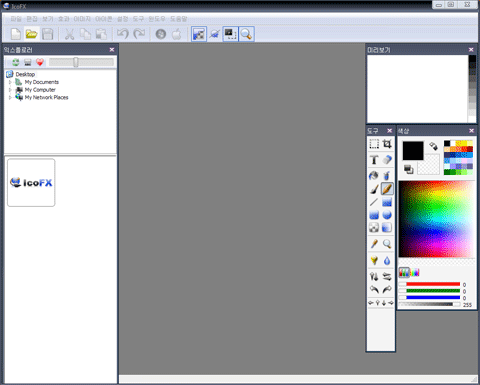Select the Spray can tool
Image resolution: width=480 pixels, height=385 pixels.
click(387, 175)
